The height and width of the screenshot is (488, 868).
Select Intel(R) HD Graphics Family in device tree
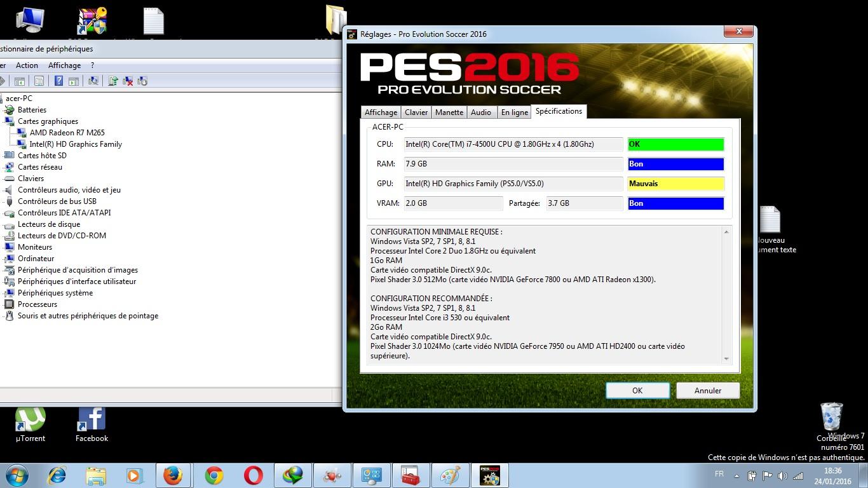[76, 144]
